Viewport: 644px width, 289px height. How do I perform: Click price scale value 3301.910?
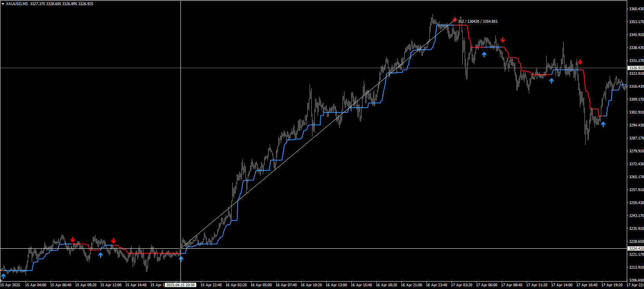(636, 112)
